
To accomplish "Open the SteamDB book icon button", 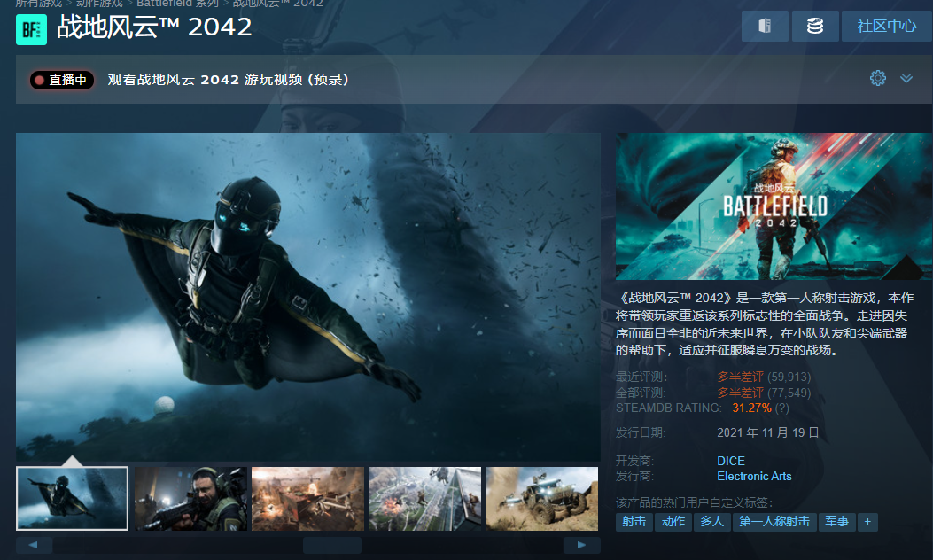I will coord(765,26).
